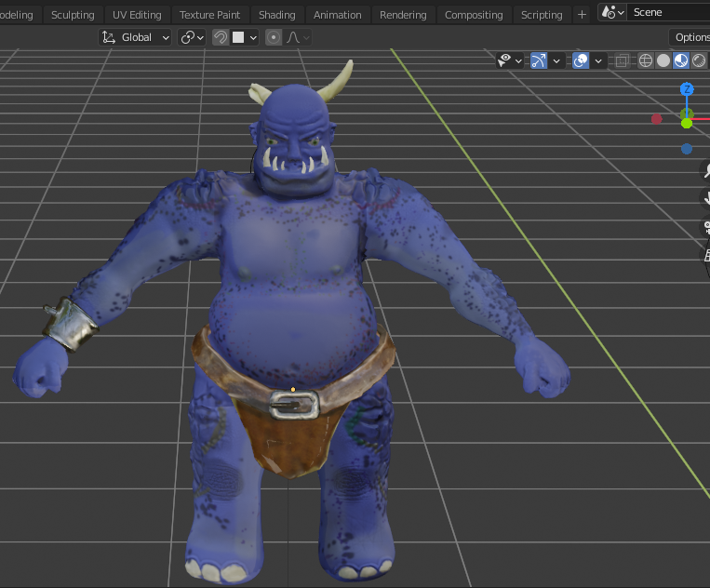
Task: Toggle viewport gizmos display
Action: click(539, 60)
